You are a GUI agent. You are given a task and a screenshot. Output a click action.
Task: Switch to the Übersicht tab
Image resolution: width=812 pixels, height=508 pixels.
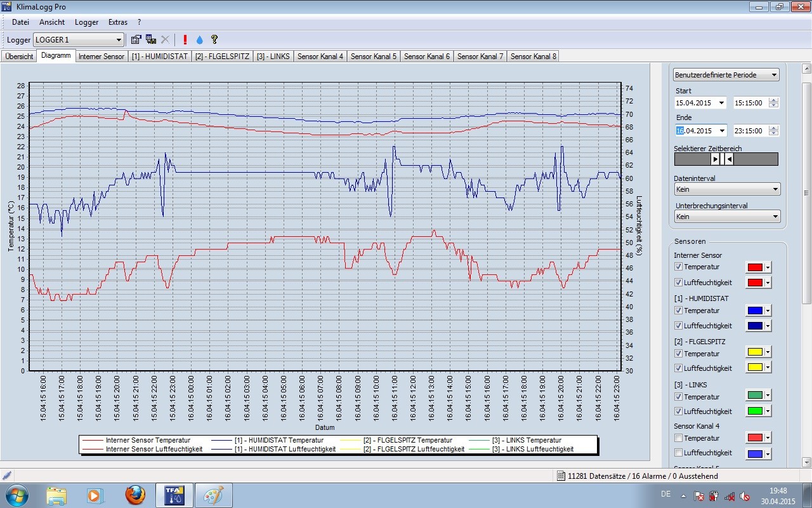[19, 57]
